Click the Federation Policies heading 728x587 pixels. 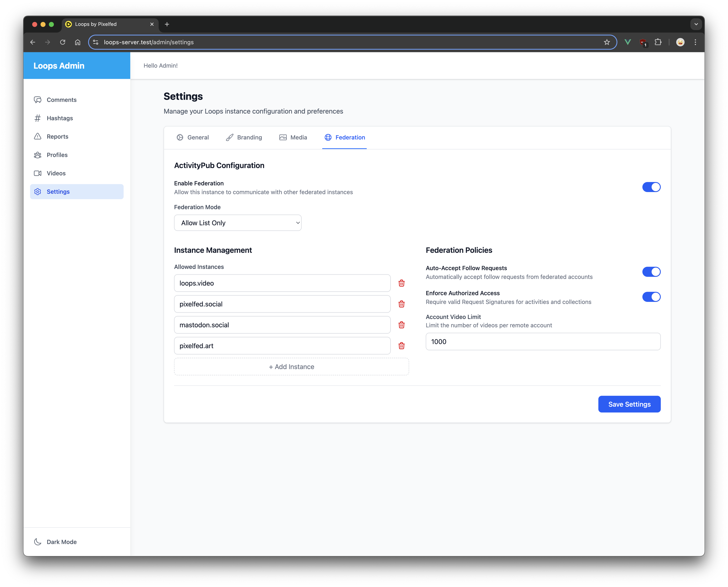(x=459, y=250)
